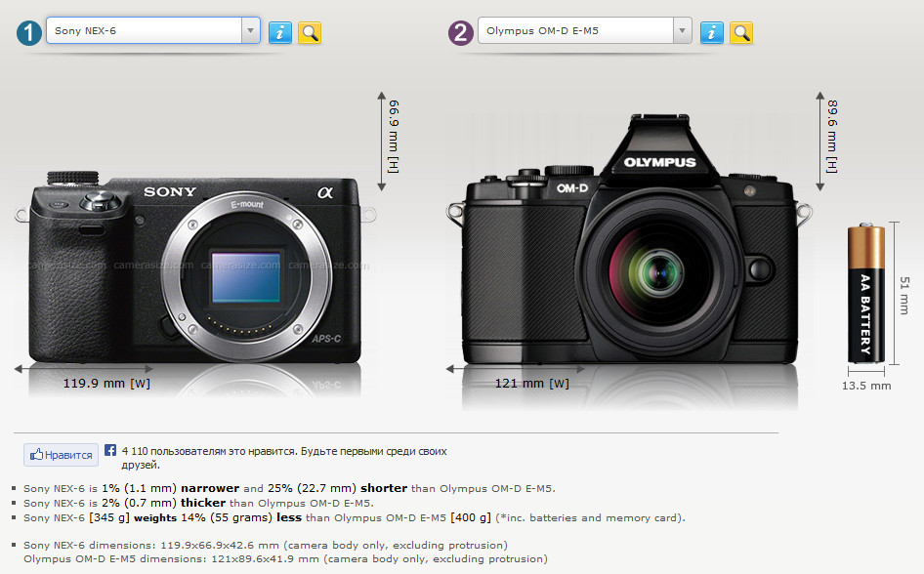Click the Olympus OM-D E-M5 camera name field
Image resolution: width=924 pixels, height=574 pixels.
tap(575, 31)
